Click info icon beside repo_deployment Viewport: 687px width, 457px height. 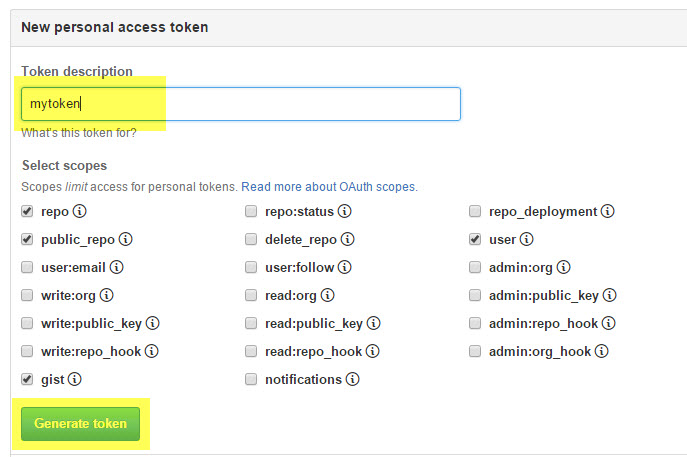click(x=607, y=211)
